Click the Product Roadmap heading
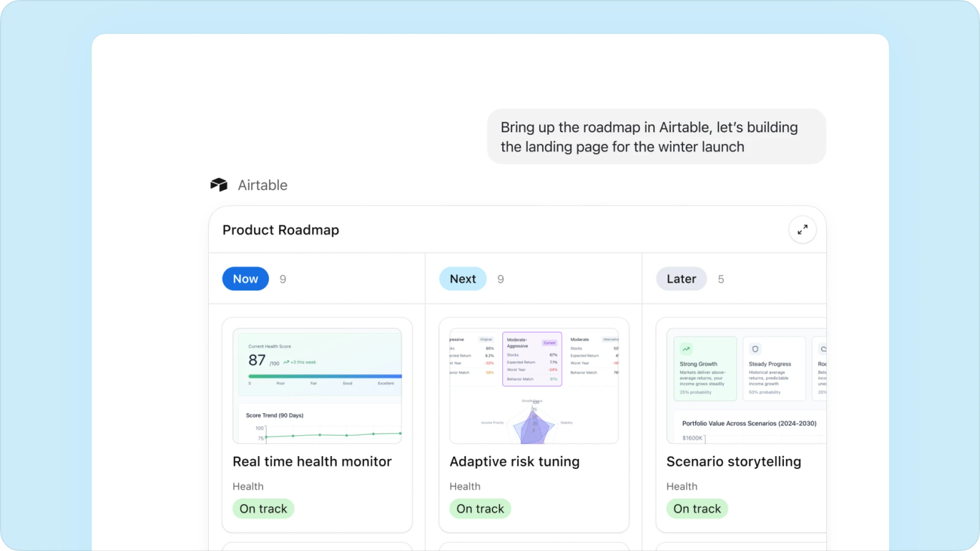This screenshot has width=980, height=551. click(x=281, y=230)
